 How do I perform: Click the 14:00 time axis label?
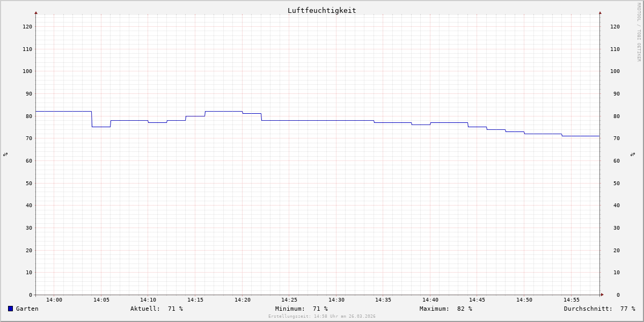(x=54, y=300)
